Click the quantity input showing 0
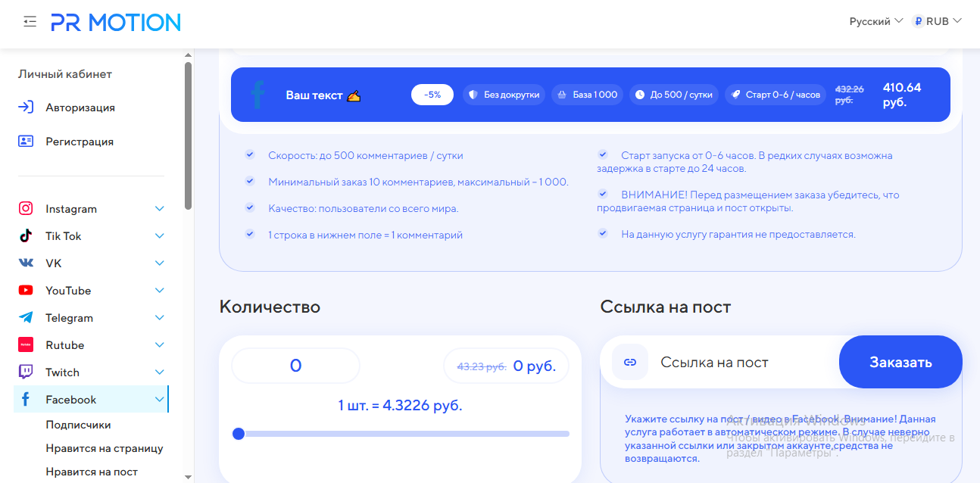Screen dimensions: 980x483 295,365
